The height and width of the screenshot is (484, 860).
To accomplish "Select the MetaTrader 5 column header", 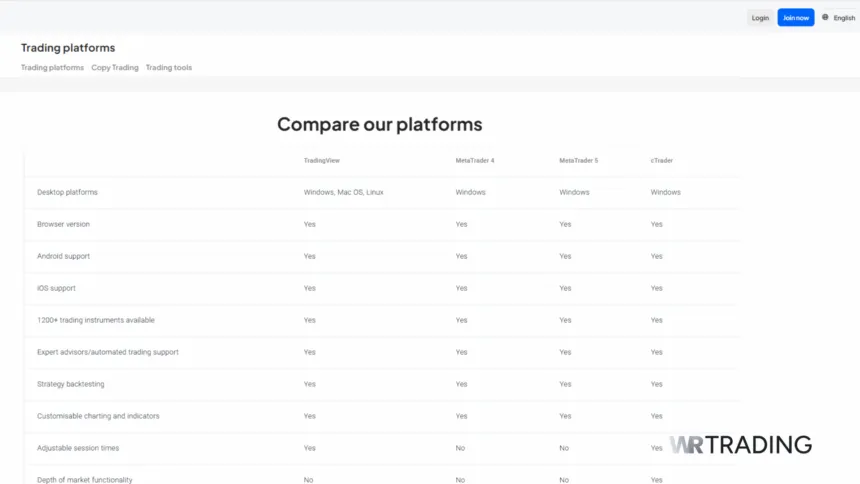I will pos(579,161).
